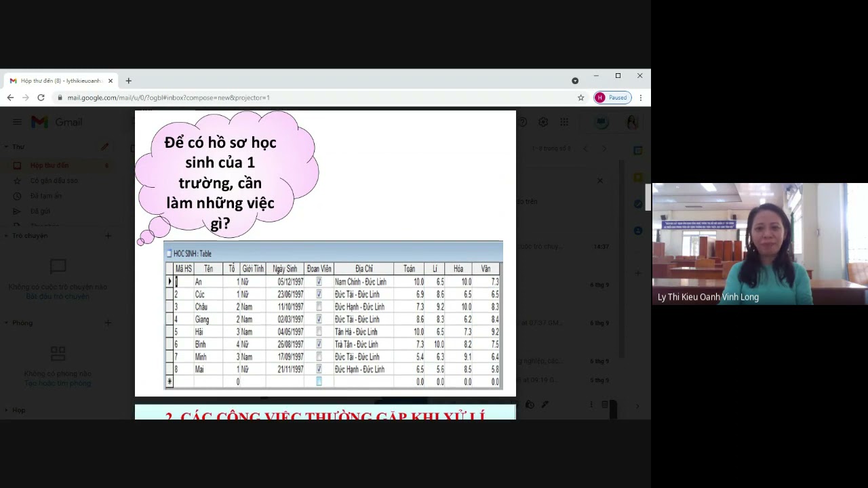Go back with the browser back arrow
This screenshot has width=868, height=488.
coord(10,98)
